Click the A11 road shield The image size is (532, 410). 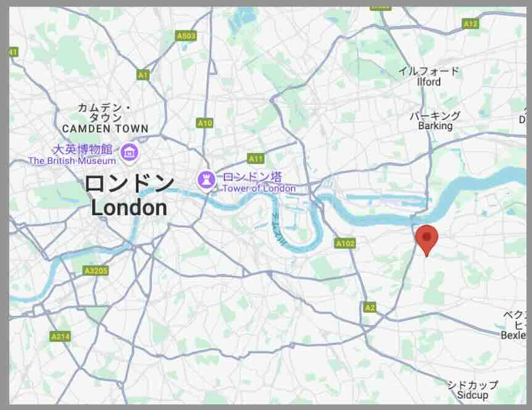(x=256, y=158)
